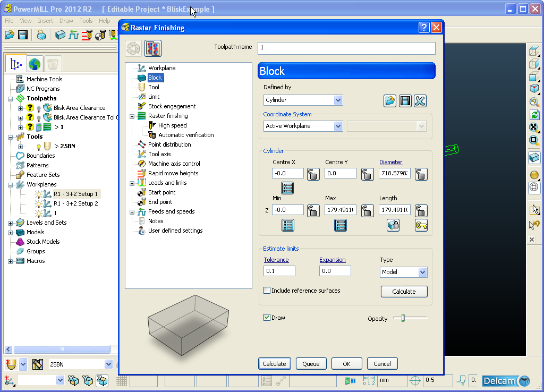Click the bottom Calculate button
The height and width of the screenshot is (392, 544).
(275, 363)
